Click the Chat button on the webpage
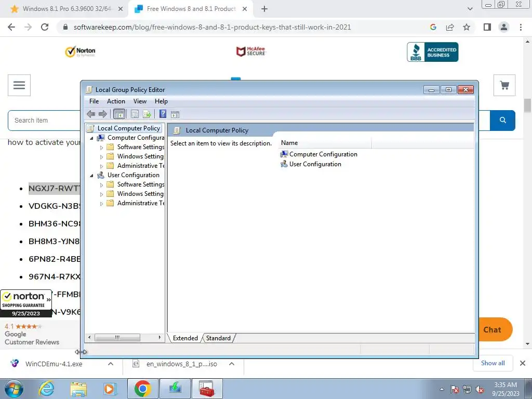 [493, 329]
